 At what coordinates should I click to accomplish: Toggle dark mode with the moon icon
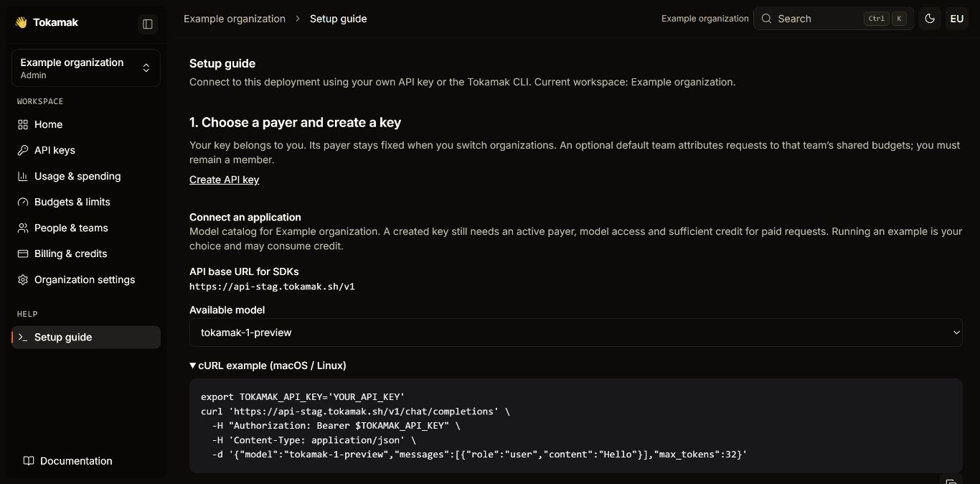(930, 19)
